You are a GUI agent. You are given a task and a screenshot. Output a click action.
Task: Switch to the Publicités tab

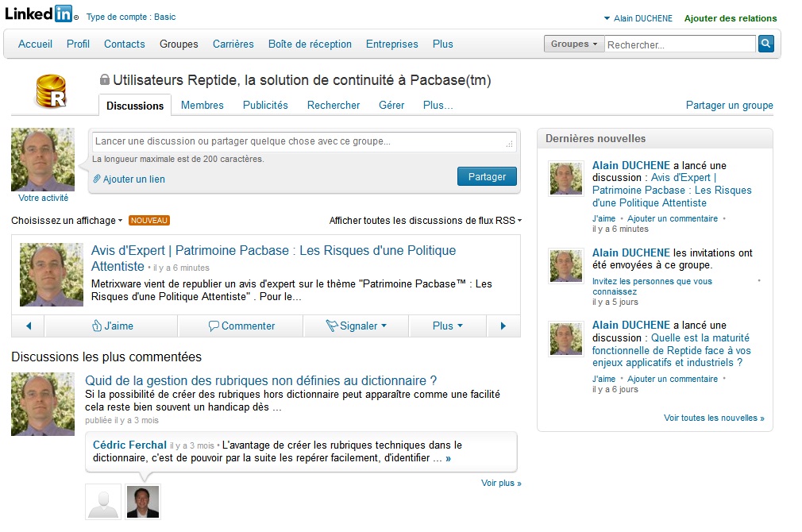pos(265,105)
